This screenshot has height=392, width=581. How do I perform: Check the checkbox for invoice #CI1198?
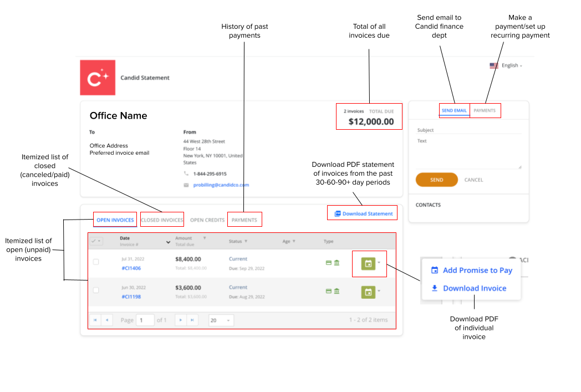pyautogui.click(x=95, y=290)
